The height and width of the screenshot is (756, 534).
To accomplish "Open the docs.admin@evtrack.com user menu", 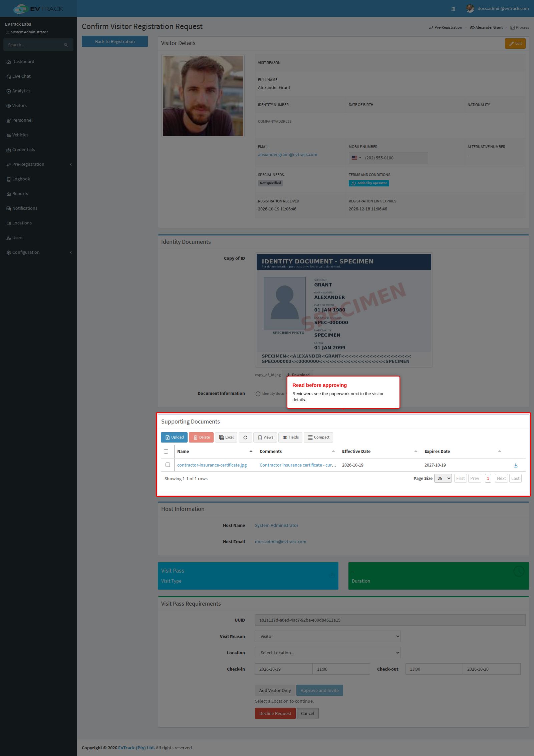I will coord(497,9).
